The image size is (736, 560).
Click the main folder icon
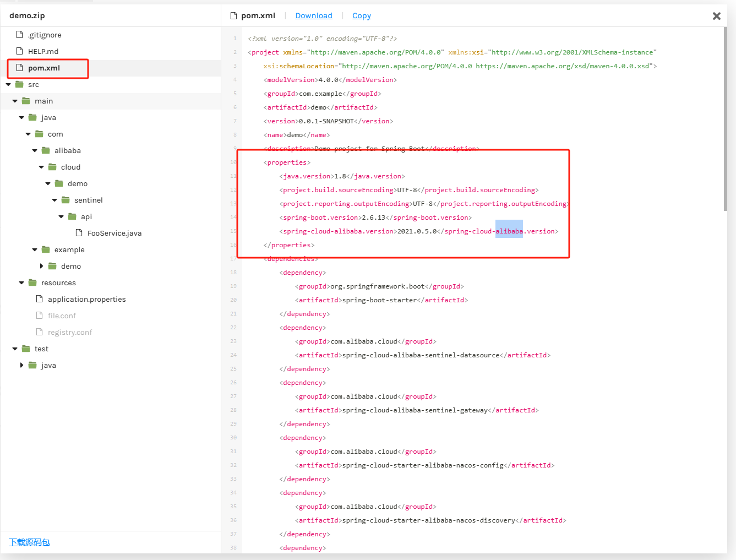26,101
